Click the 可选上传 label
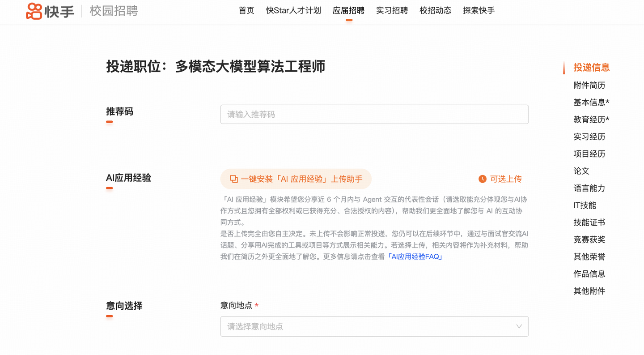This screenshot has height=355, width=644. point(506,179)
